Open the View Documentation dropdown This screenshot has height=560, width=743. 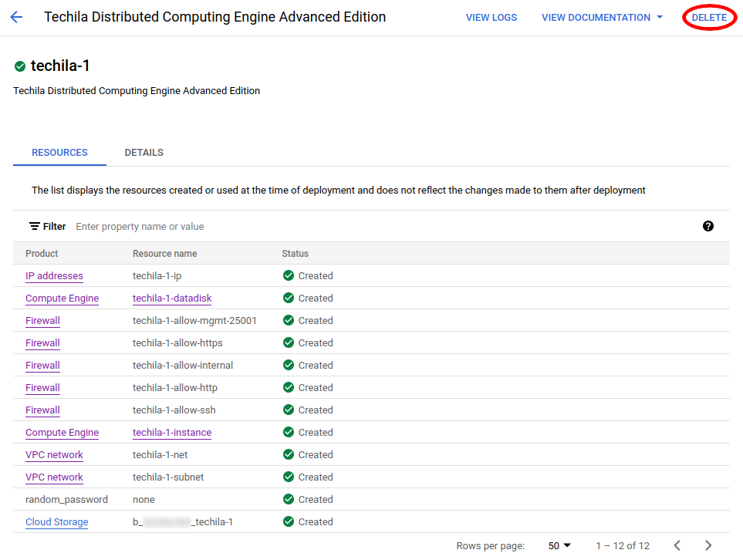pyautogui.click(x=602, y=17)
